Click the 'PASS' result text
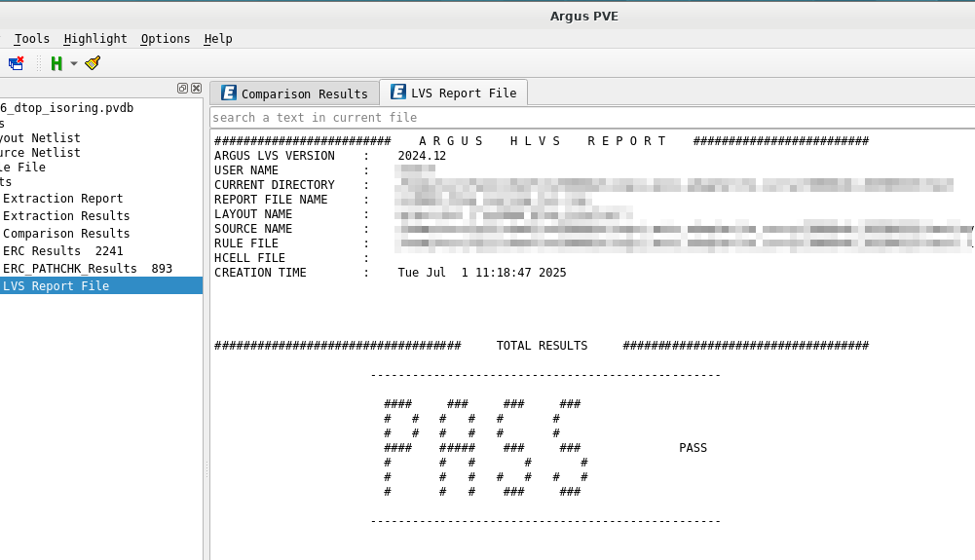 click(693, 447)
